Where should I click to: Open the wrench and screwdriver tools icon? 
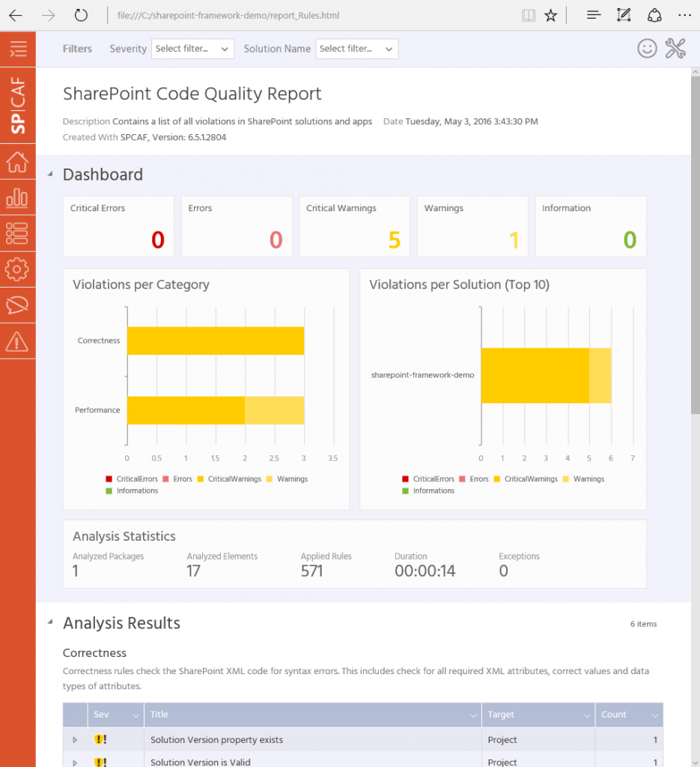675,49
